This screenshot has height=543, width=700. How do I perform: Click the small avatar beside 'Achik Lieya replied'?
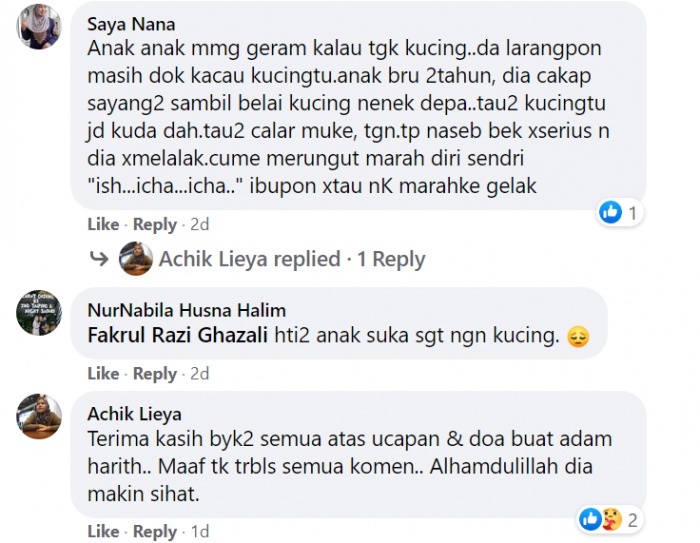[x=135, y=259]
